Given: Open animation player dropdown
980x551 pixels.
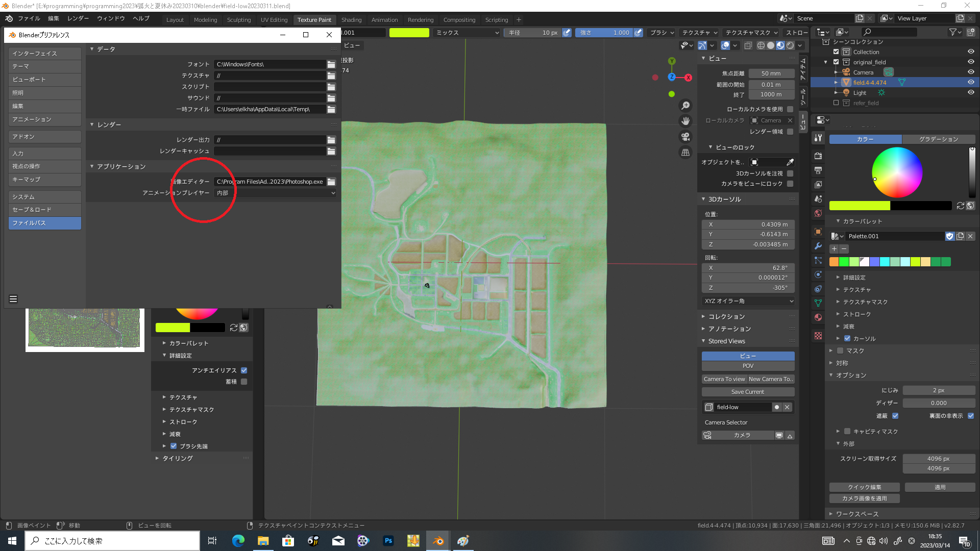Looking at the screenshot, I should pyautogui.click(x=275, y=193).
